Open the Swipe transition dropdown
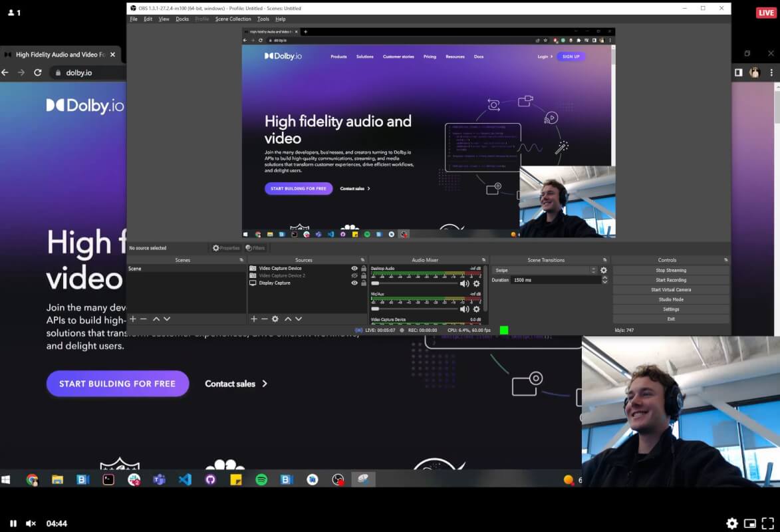The width and height of the screenshot is (780, 532). pos(594,270)
